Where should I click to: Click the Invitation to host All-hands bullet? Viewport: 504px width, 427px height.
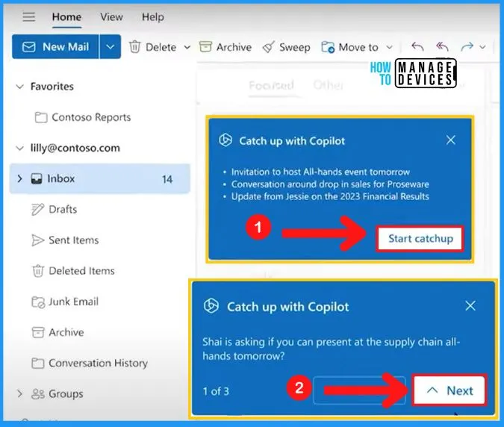coord(320,172)
